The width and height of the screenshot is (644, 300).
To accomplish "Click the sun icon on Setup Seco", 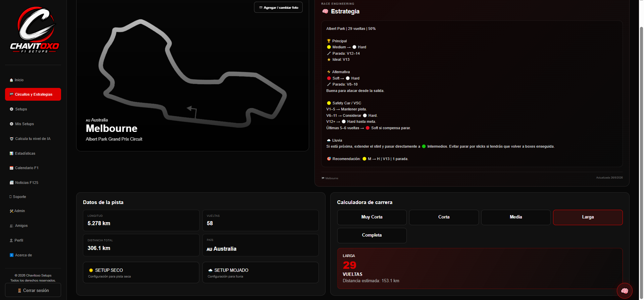I will coord(91,270).
